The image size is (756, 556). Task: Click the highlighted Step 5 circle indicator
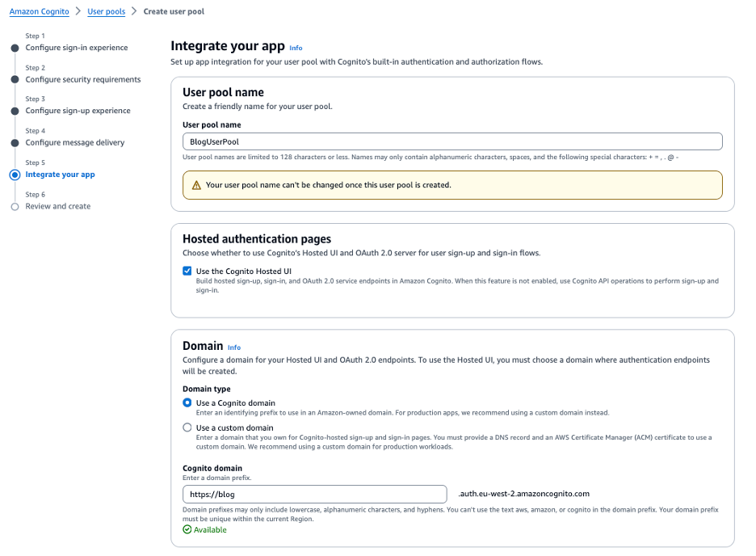tap(15, 174)
